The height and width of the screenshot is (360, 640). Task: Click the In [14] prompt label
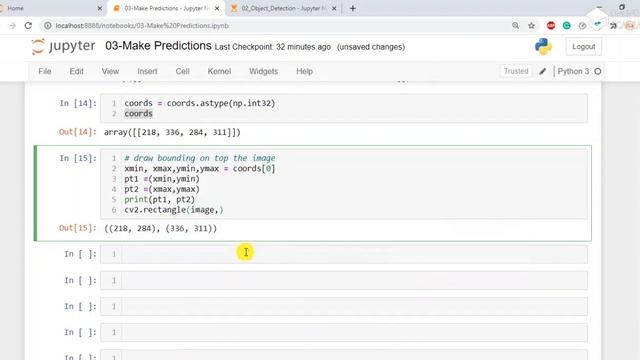(78, 103)
